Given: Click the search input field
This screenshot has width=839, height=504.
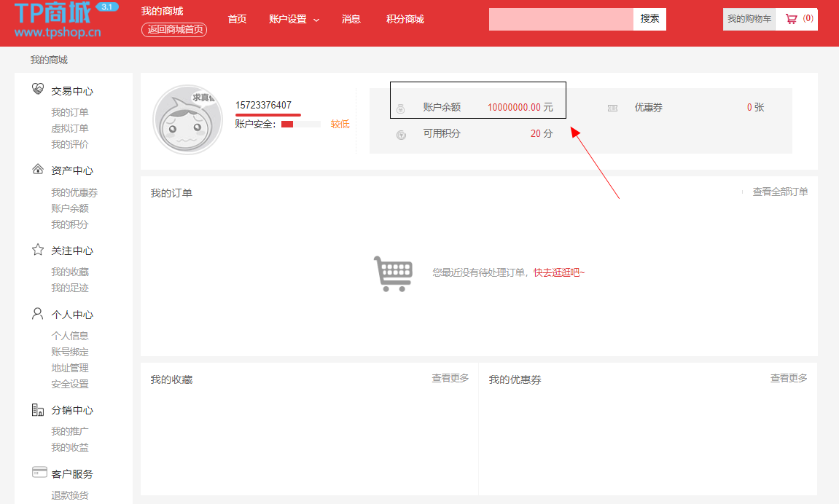Looking at the screenshot, I should (561, 20).
